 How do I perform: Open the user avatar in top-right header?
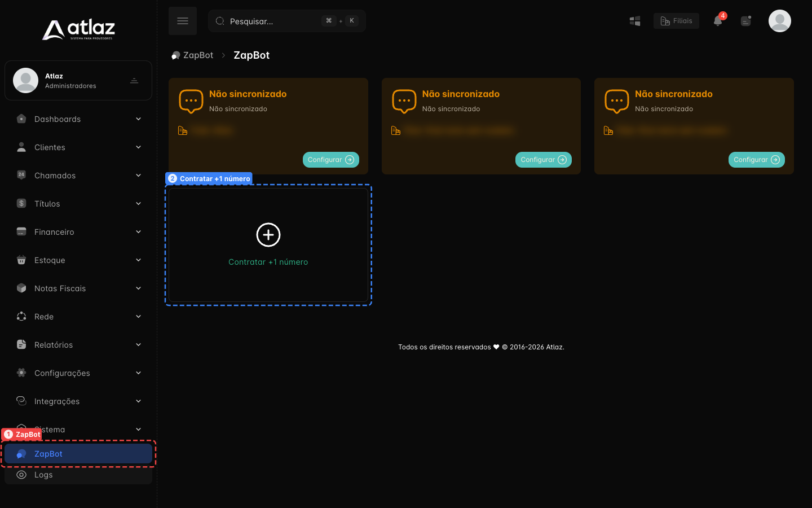[780, 21]
